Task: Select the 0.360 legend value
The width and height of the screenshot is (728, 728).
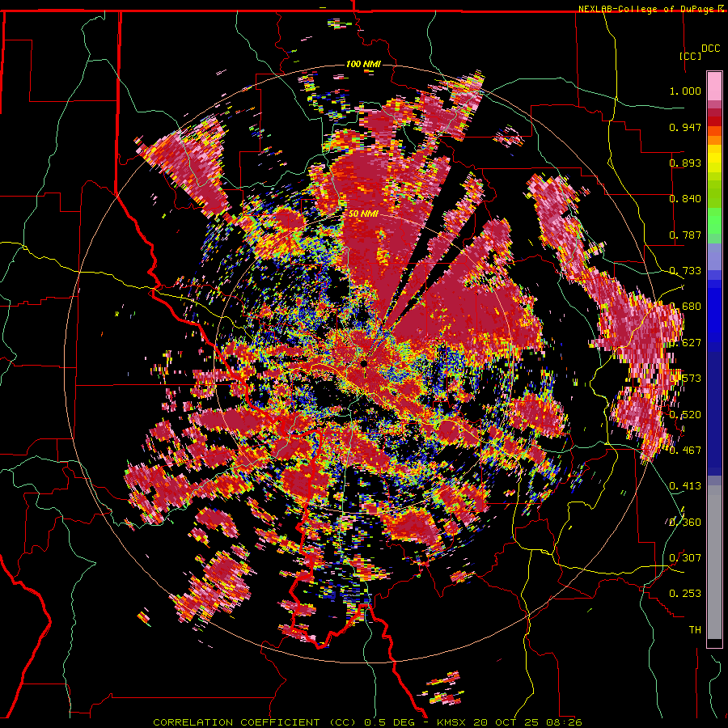Action: point(685,523)
